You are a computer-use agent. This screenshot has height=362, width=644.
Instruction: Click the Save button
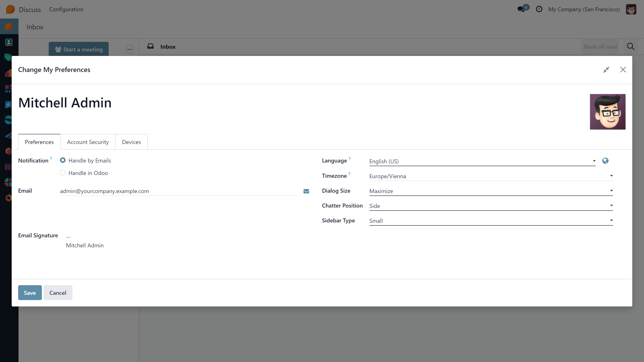[x=30, y=293]
